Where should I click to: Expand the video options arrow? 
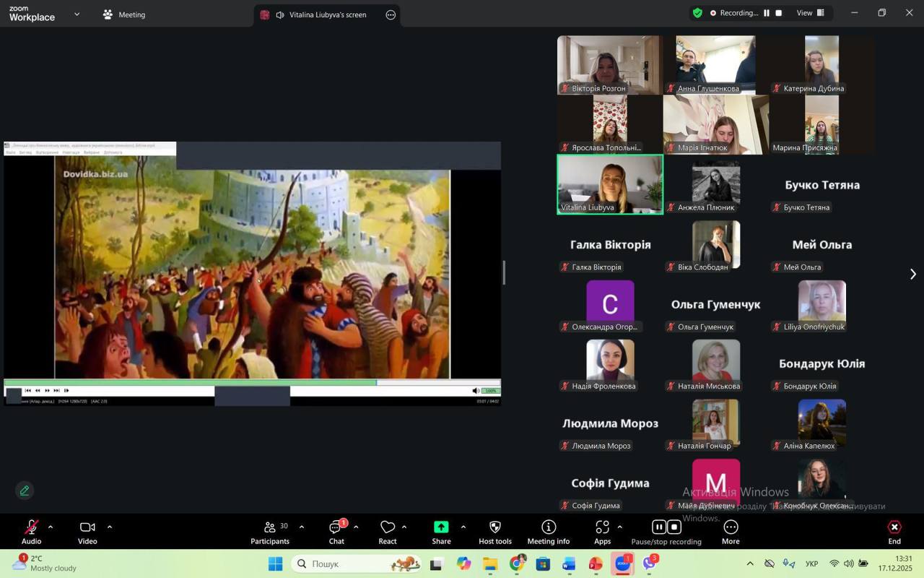click(x=110, y=527)
